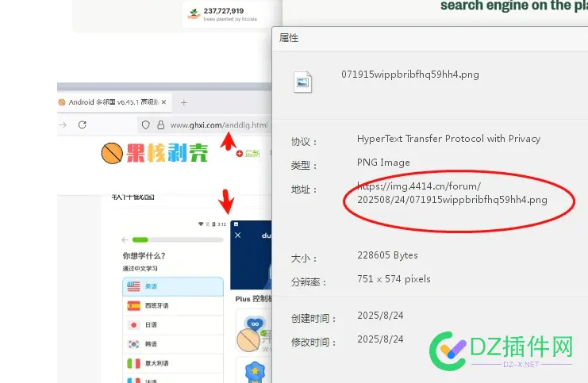This screenshot has width=588, height=383.
Task: Click the type value PNG Image
Action: [x=383, y=163]
